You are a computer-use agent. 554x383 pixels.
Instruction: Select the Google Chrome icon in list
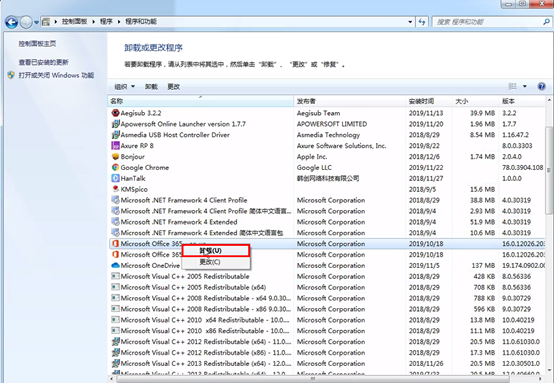tap(116, 167)
